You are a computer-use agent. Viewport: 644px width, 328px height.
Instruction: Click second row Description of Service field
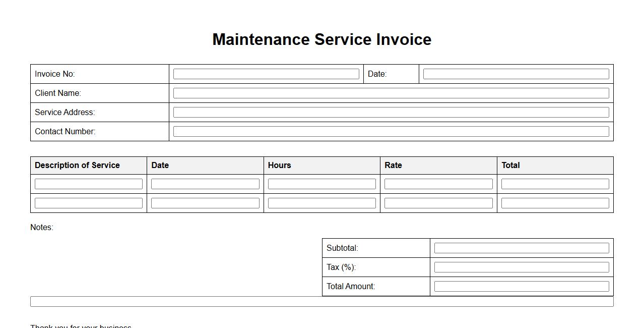point(89,203)
